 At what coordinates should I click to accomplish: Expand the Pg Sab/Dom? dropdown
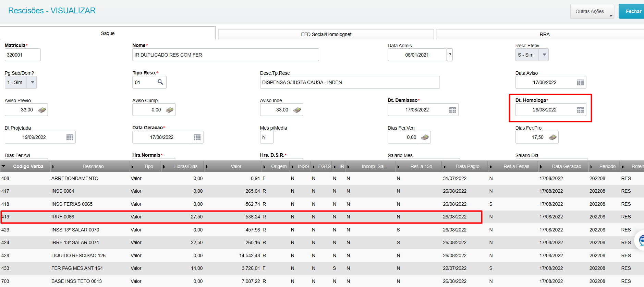pos(32,82)
